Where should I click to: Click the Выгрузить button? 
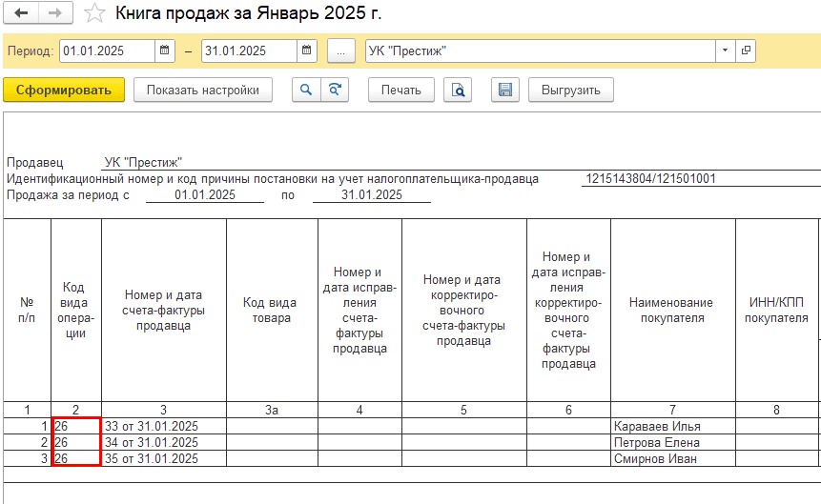pyautogui.click(x=570, y=91)
